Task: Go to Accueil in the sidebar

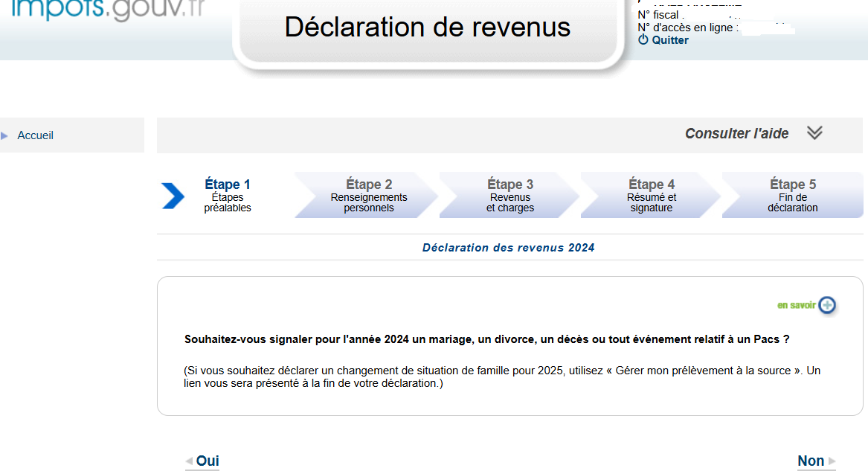Action: click(35, 135)
